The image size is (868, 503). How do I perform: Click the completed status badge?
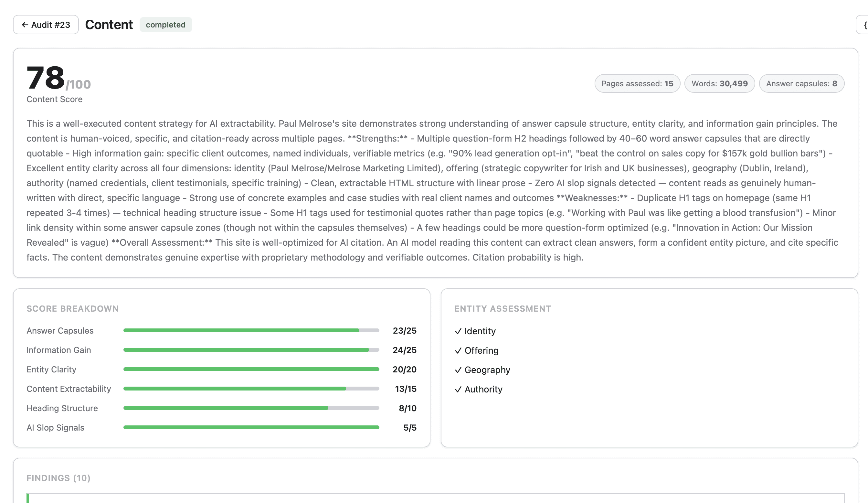(x=166, y=25)
